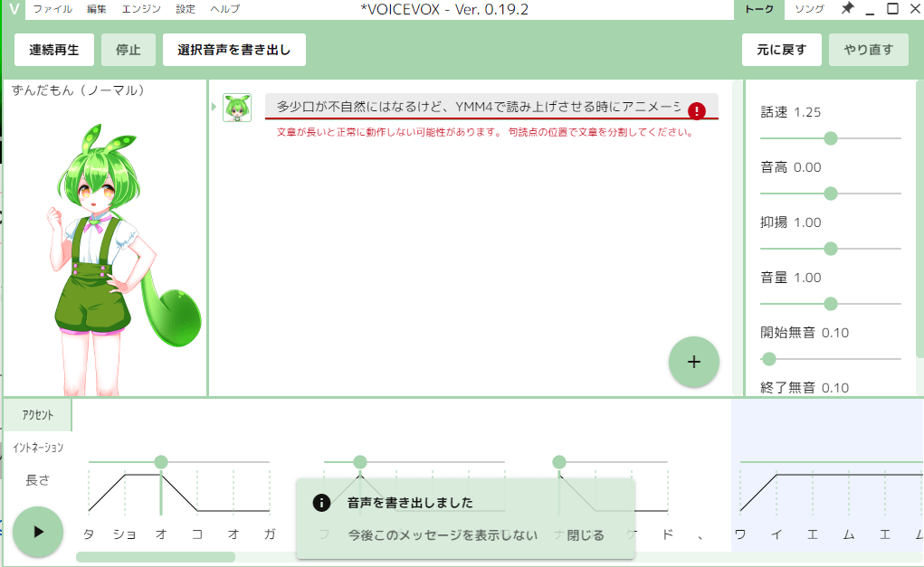Select the 長さ tab
Viewport: 924px width, 567px height.
point(38,480)
